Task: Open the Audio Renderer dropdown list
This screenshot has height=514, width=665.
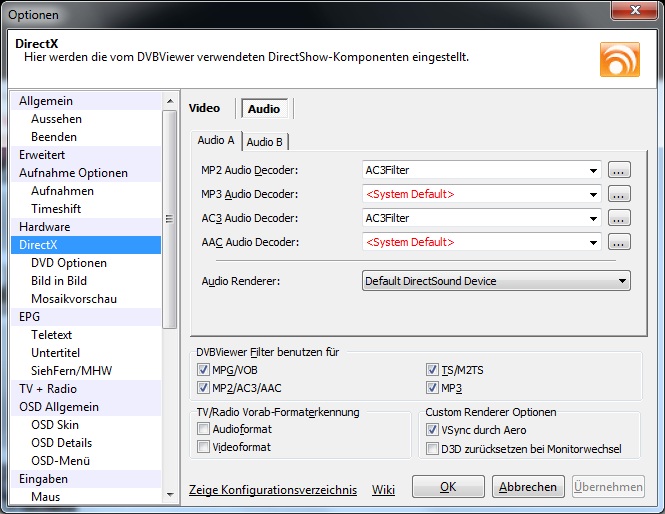Action: (x=622, y=282)
